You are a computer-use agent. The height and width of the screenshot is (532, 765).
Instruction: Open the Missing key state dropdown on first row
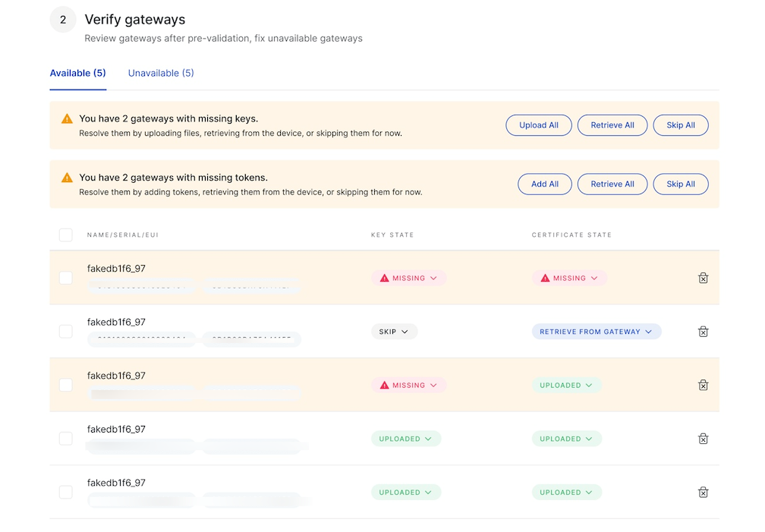coord(408,278)
